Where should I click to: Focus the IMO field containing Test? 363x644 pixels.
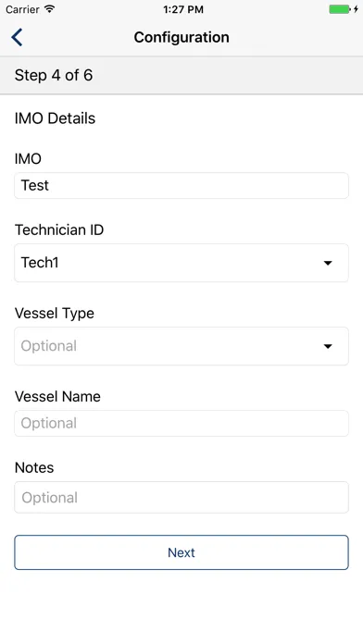click(181, 186)
